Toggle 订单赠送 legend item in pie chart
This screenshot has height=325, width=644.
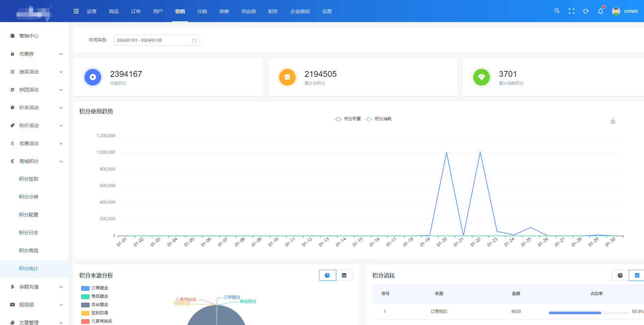95,288
